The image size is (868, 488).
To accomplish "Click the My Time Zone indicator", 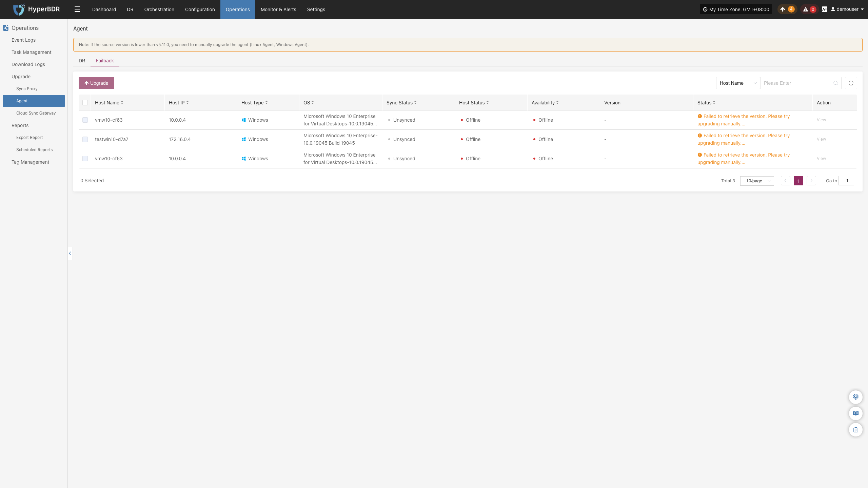I will 736,9.
